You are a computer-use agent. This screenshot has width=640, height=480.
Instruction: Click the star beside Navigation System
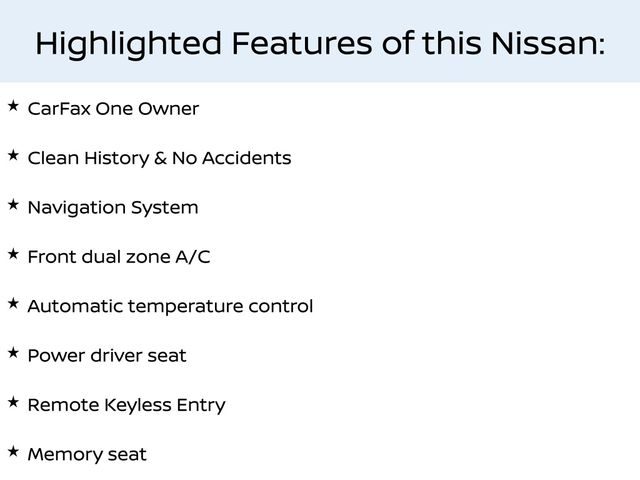13,205
